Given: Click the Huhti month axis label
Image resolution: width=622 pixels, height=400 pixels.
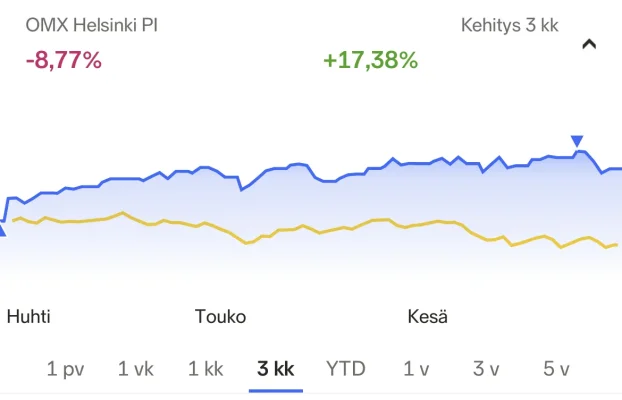Looking at the screenshot, I should [29, 317].
